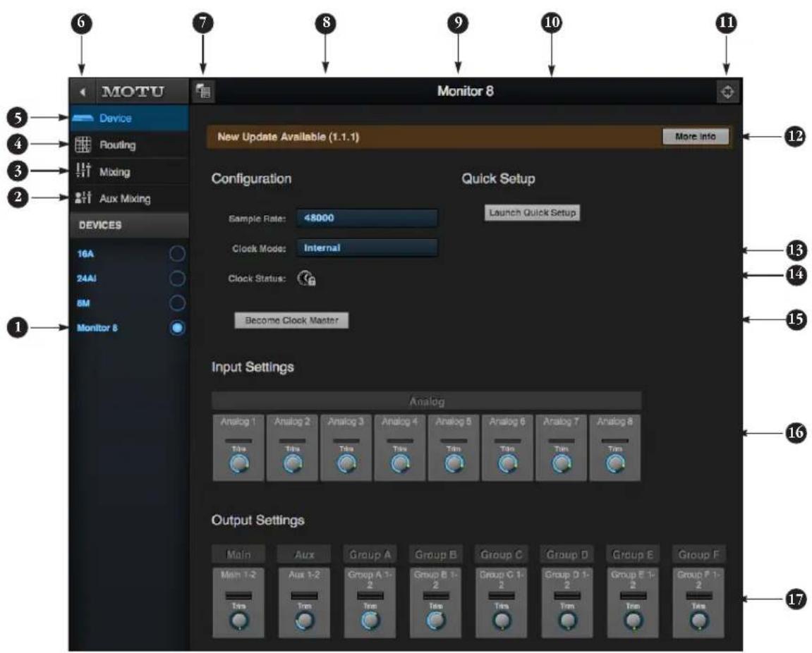Click the Group E output bank header

pos(634,554)
